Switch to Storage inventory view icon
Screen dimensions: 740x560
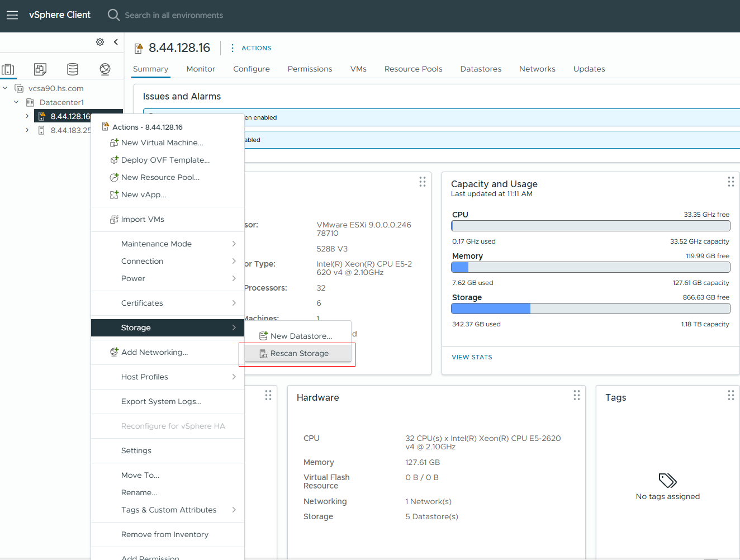tap(73, 69)
